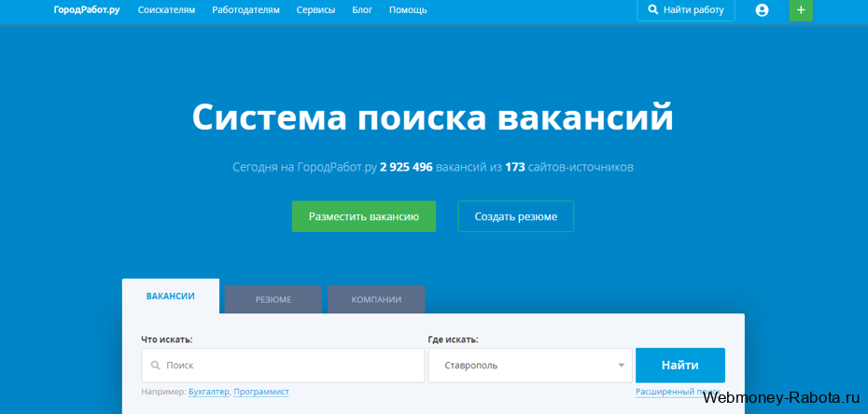Click the search magnifier icon in Поиск field

(x=156, y=366)
